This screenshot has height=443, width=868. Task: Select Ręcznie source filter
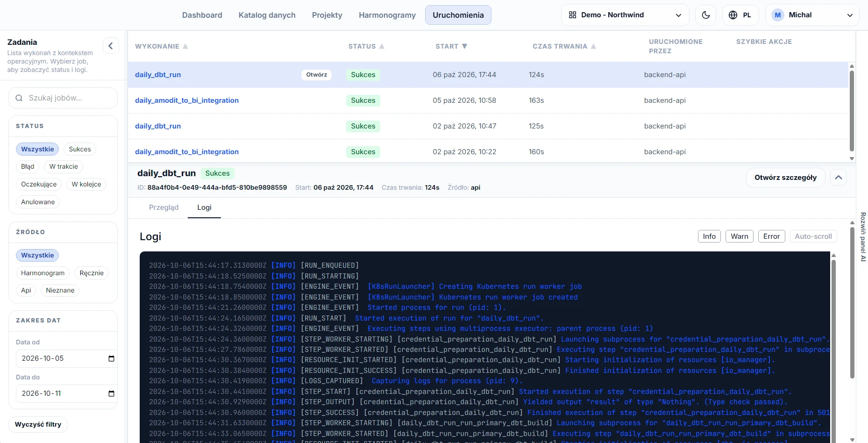[x=92, y=273]
